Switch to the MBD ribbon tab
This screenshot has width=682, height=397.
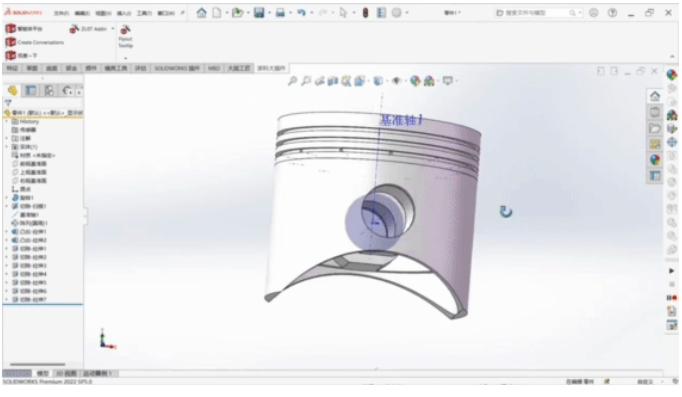(x=214, y=68)
